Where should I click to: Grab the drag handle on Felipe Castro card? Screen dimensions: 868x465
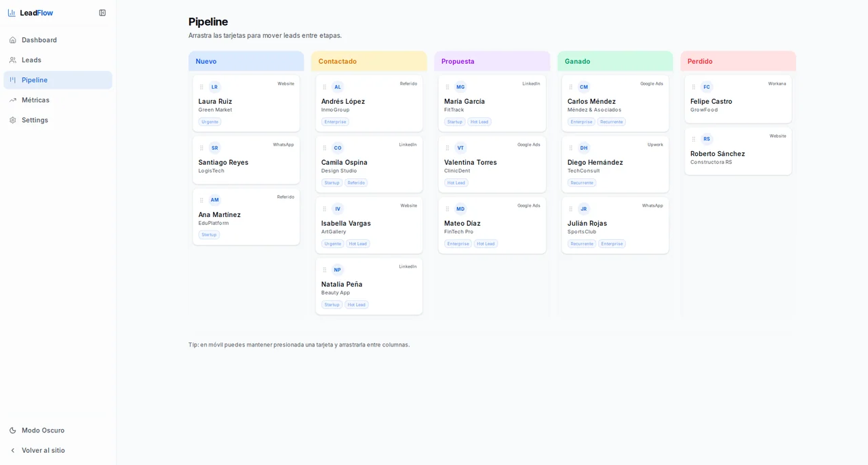pos(694,87)
